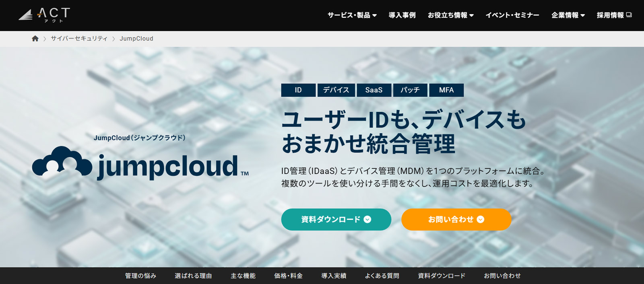Select the MFA tag label
644x284 pixels.
pos(446,90)
